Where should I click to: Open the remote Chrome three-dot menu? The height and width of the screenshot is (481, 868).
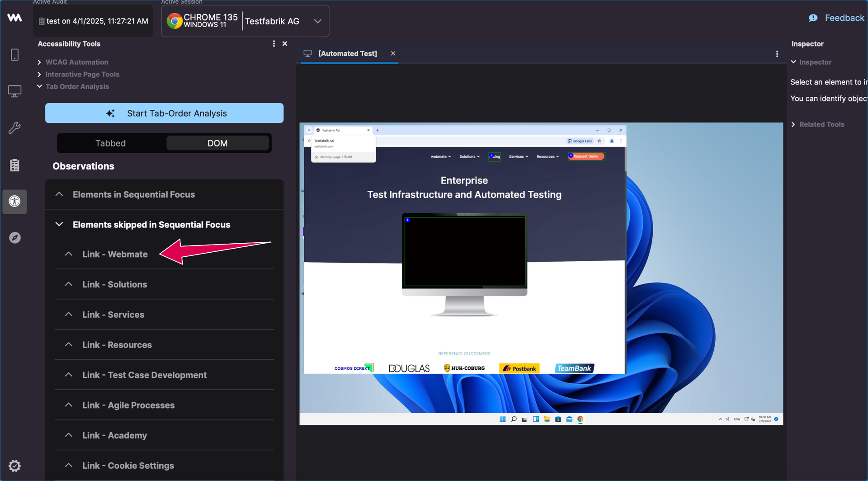[x=621, y=141]
